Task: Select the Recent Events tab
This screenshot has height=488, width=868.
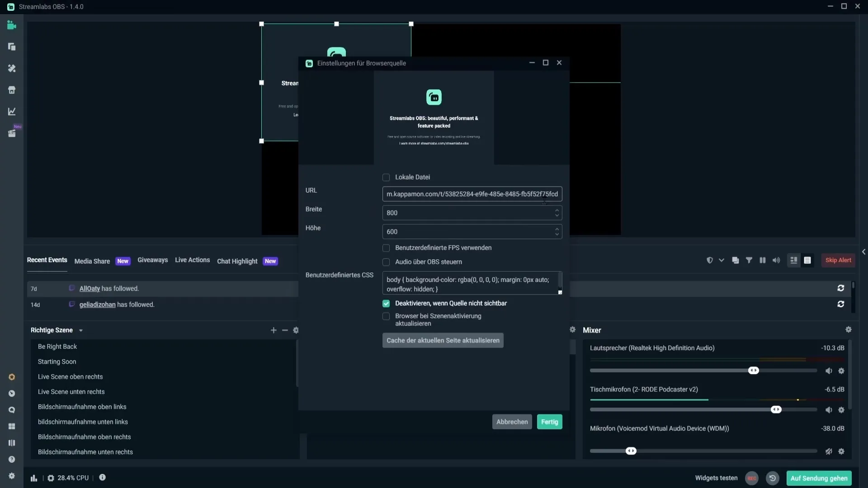Action: pos(47,260)
